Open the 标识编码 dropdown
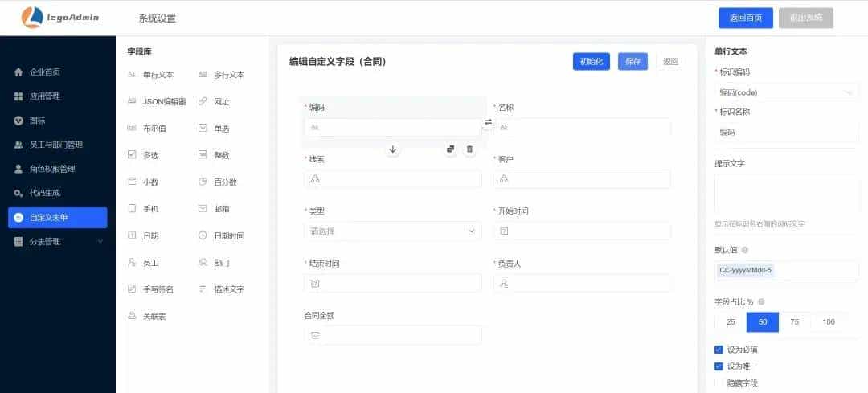Screen dimensions: 868x393 click(x=787, y=92)
